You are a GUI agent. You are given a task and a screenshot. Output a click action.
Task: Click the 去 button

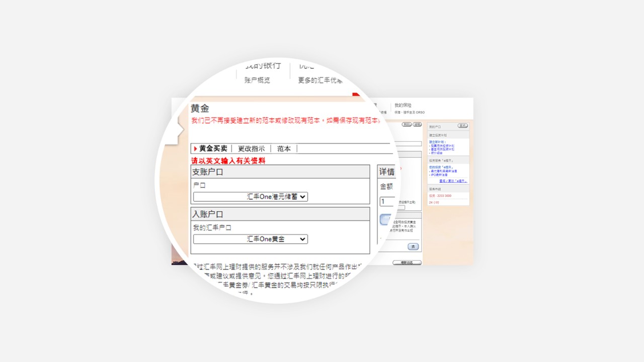point(413,246)
